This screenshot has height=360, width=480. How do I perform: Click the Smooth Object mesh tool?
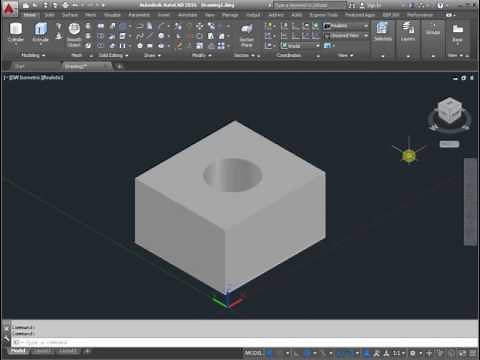74,34
